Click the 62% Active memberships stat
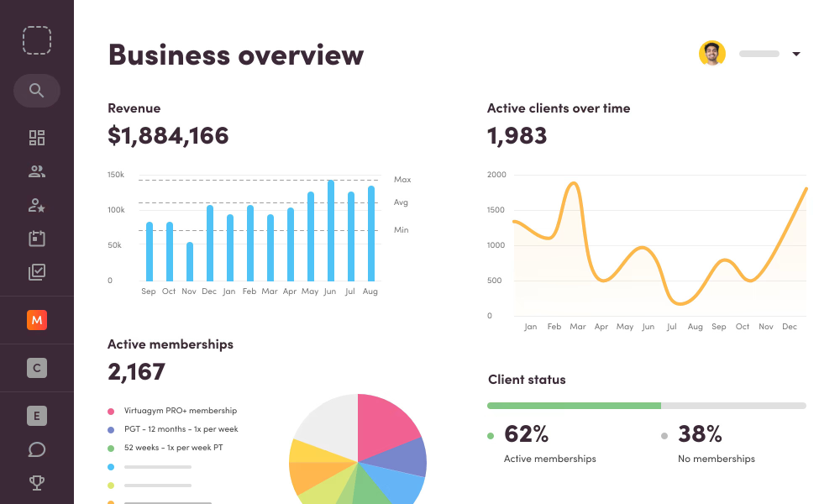 [527, 434]
